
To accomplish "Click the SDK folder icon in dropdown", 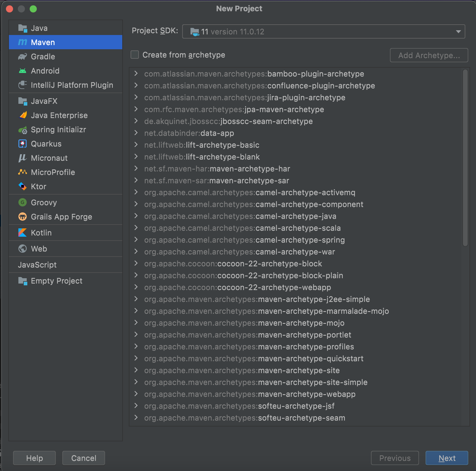I will [x=195, y=32].
